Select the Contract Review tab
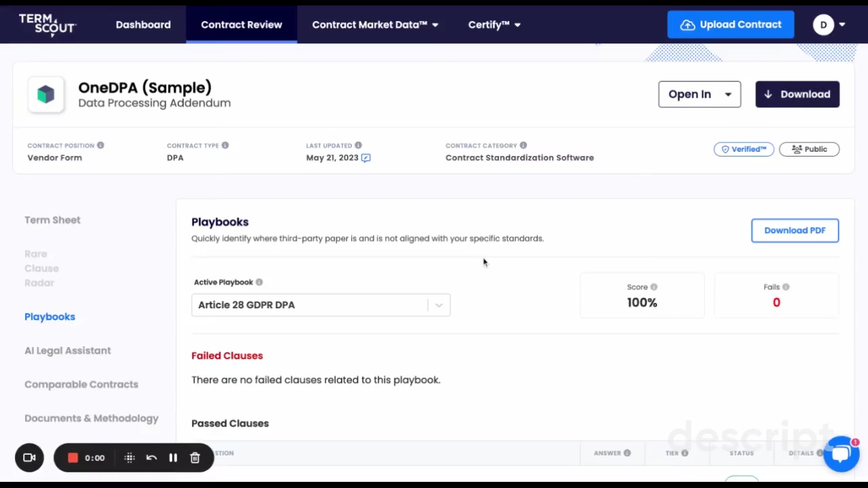The image size is (868, 488). pos(241,24)
